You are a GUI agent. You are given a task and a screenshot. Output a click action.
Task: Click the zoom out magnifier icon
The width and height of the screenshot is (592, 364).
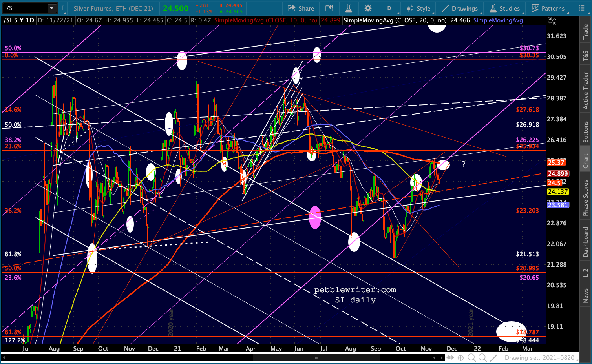pos(482,358)
